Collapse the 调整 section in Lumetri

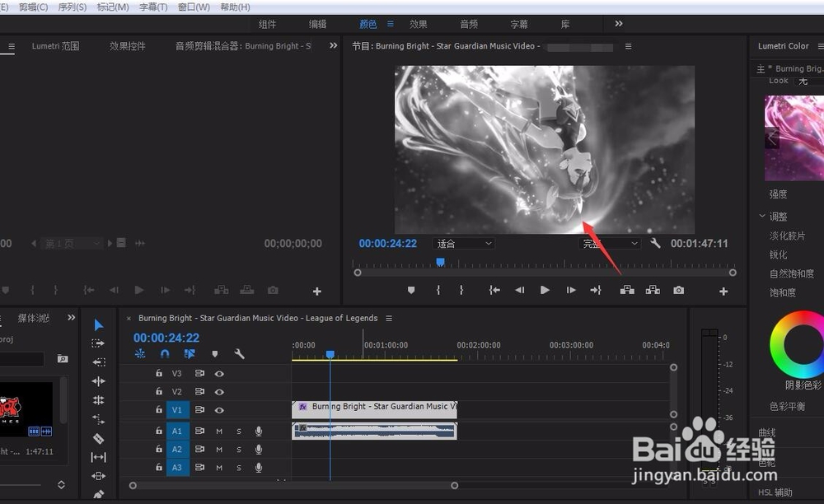pos(762,216)
